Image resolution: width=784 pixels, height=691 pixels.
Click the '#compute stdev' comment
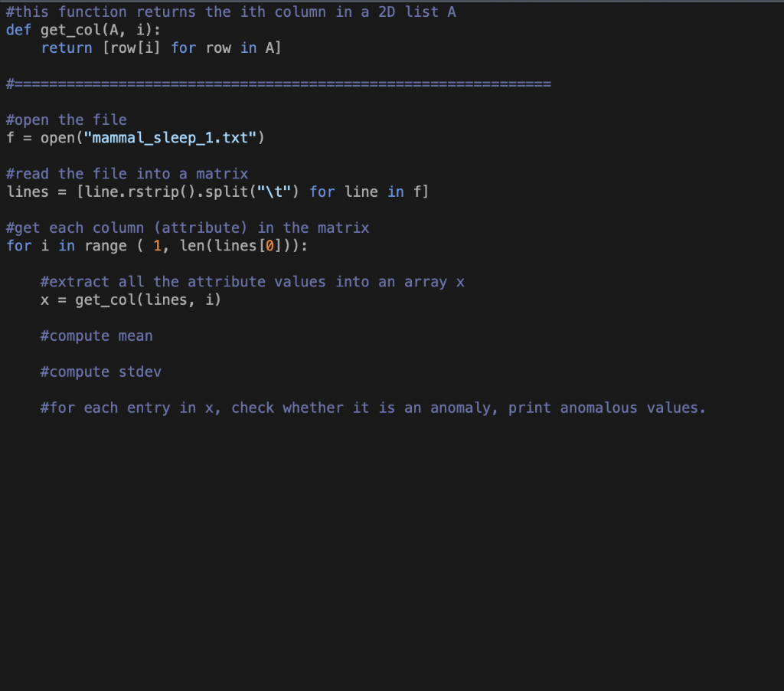[101, 372]
